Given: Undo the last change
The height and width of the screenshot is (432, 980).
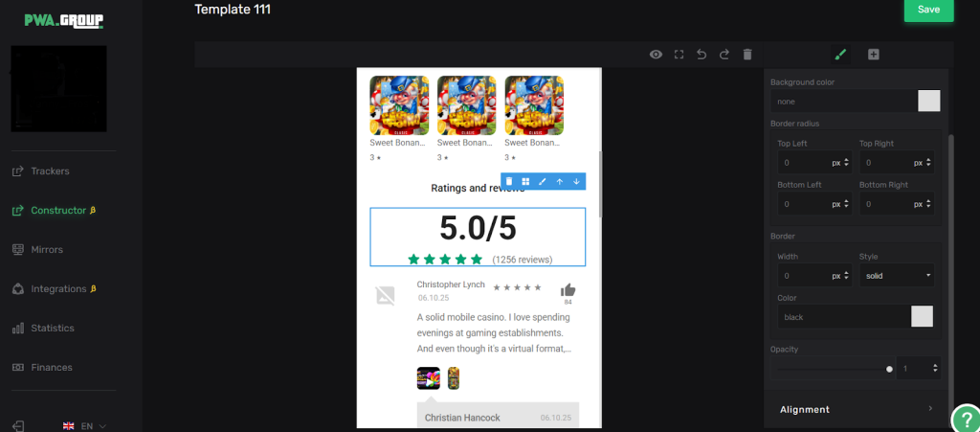Looking at the screenshot, I should tap(702, 55).
